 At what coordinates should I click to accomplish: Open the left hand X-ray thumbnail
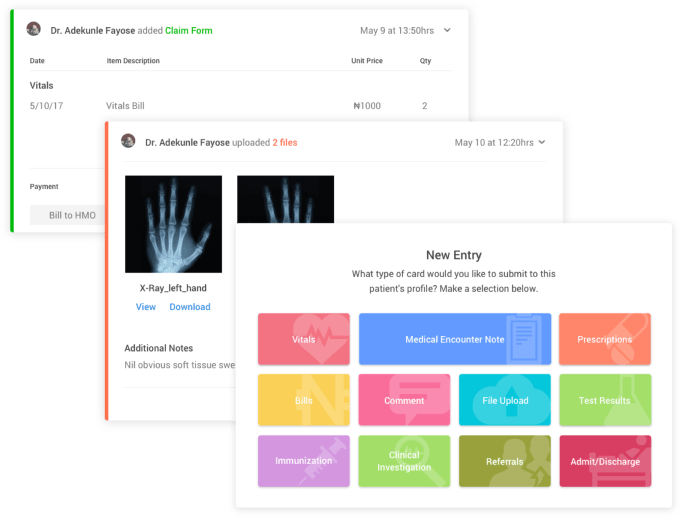173,224
